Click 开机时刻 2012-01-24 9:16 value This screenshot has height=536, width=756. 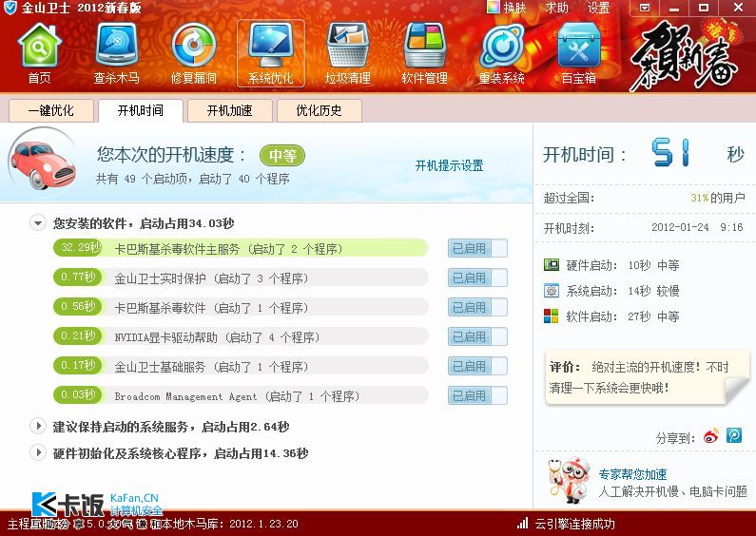697,227
